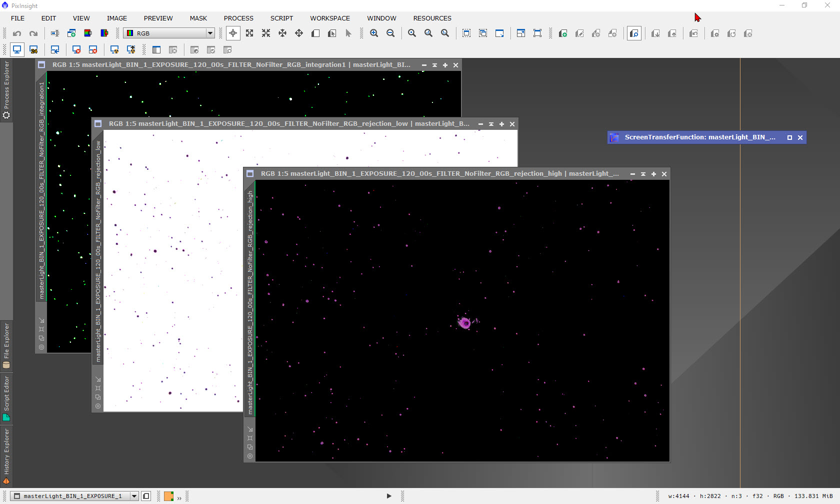The width and height of the screenshot is (840, 504).
Task: Click the Reset STF red-x monitor icon
Action: click(x=76, y=50)
